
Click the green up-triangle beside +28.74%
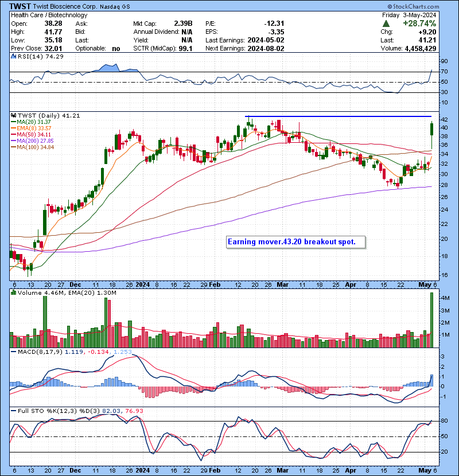[386, 24]
